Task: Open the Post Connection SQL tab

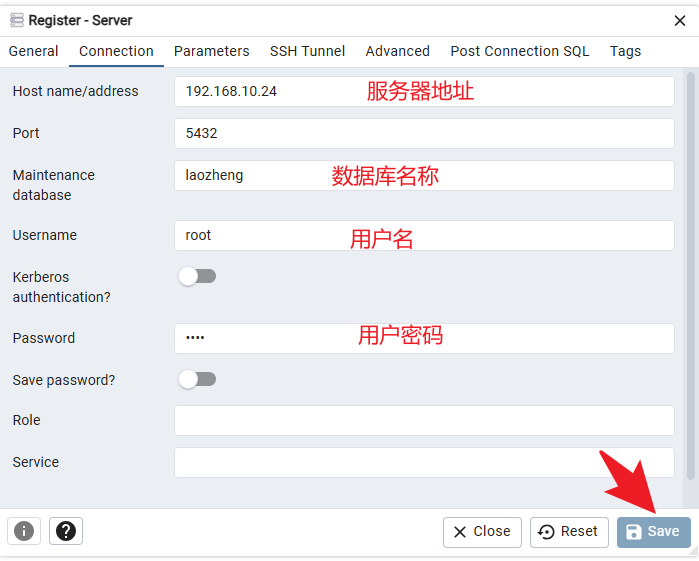Action: 519,51
